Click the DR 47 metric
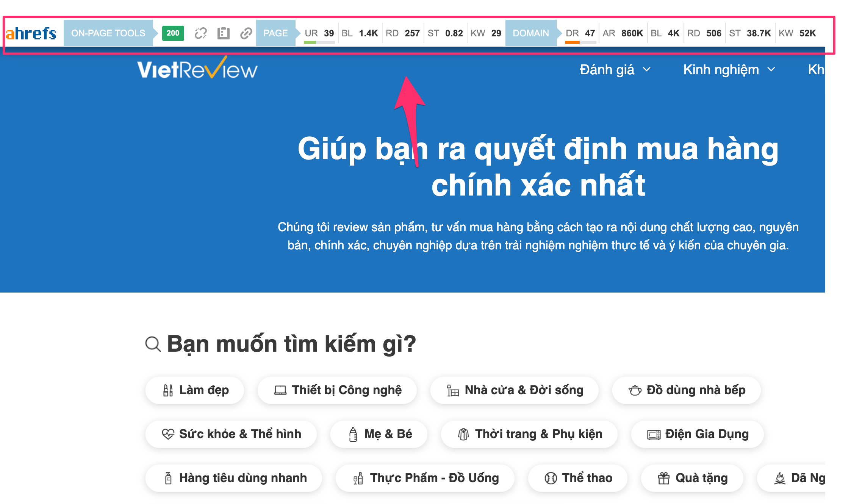Screen dimensions: 851x504 pyautogui.click(x=580, y=33)
